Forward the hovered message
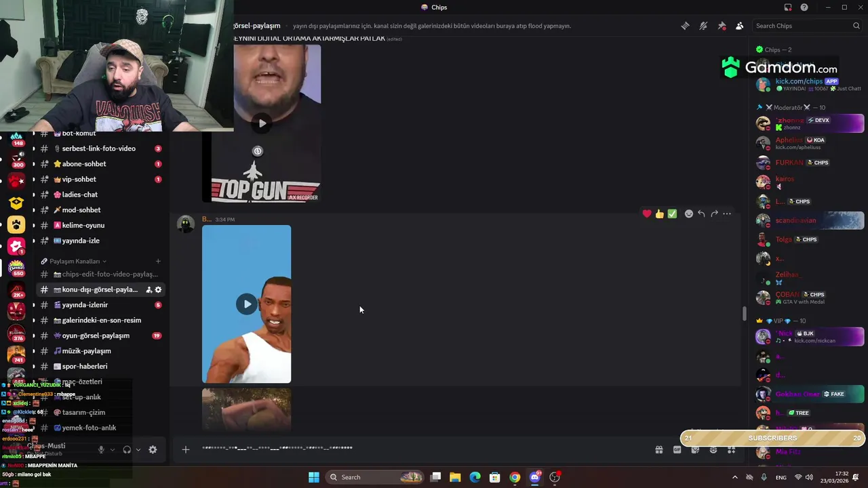 [714, 213]
